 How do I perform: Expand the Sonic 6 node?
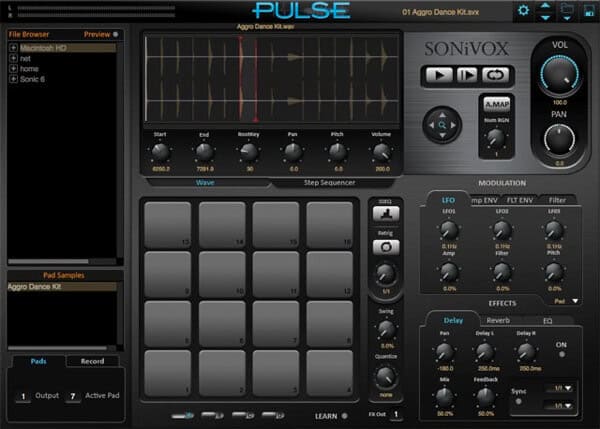13,79
